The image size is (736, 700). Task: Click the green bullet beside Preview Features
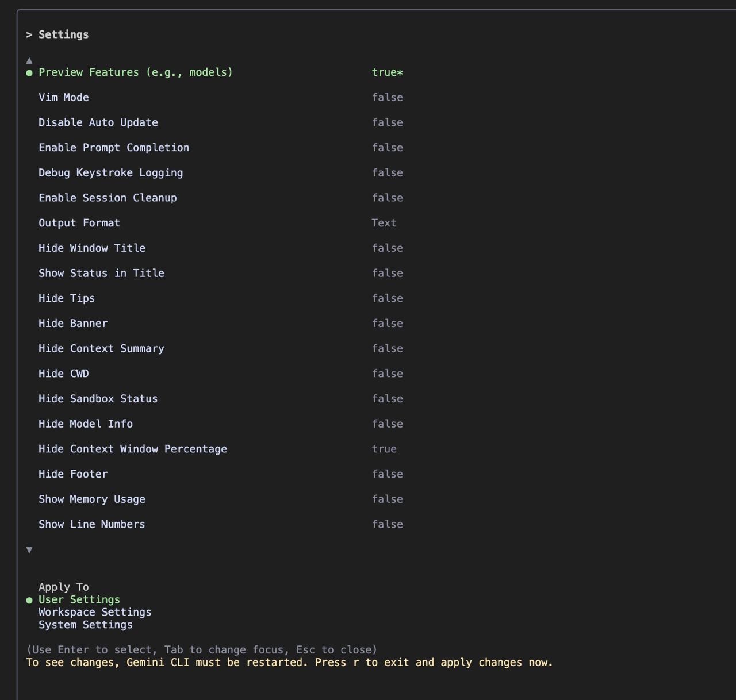point(29,73)
